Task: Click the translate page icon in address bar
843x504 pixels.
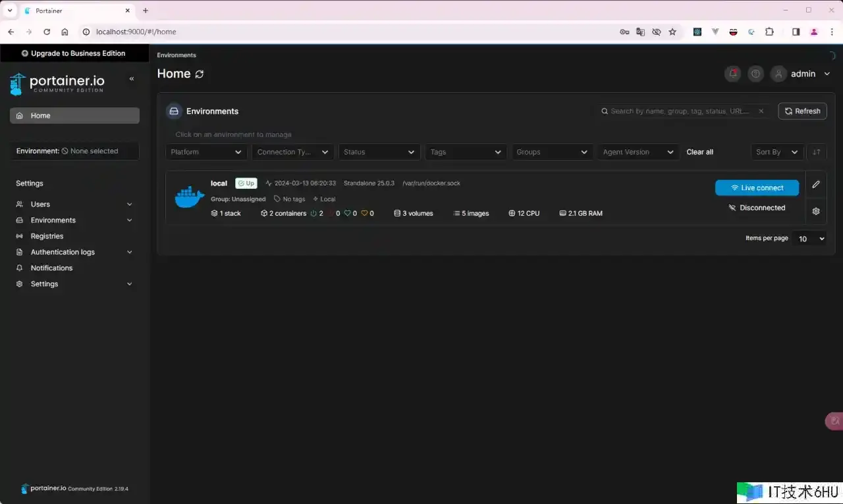Action: [641, 32]
